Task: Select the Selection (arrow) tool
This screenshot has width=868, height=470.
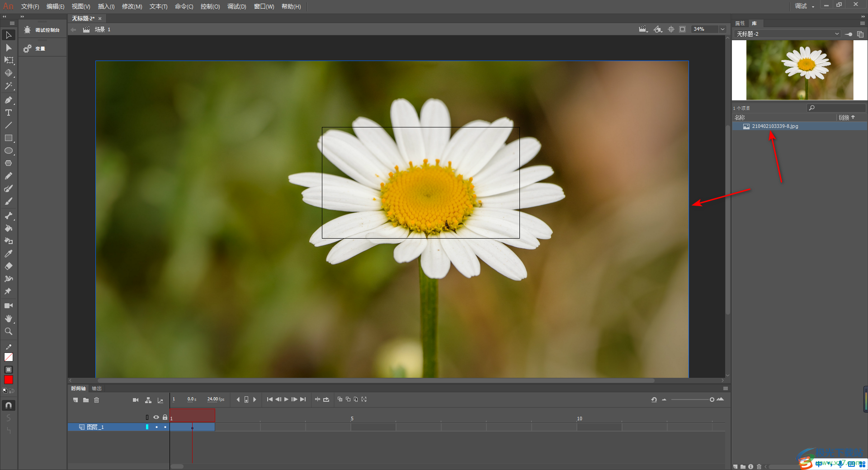Action: click(x=9, y=35)
